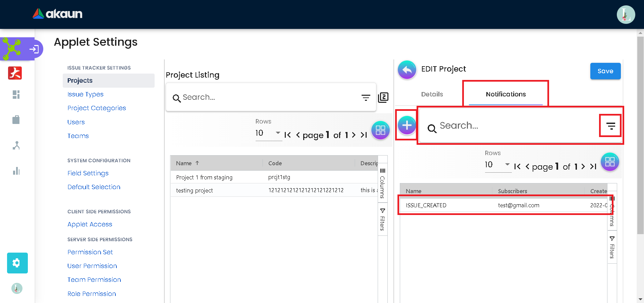The image size is (644, 303).
Task: Open the settings gear icon in sidebar
Action: [x=17, y=263]
